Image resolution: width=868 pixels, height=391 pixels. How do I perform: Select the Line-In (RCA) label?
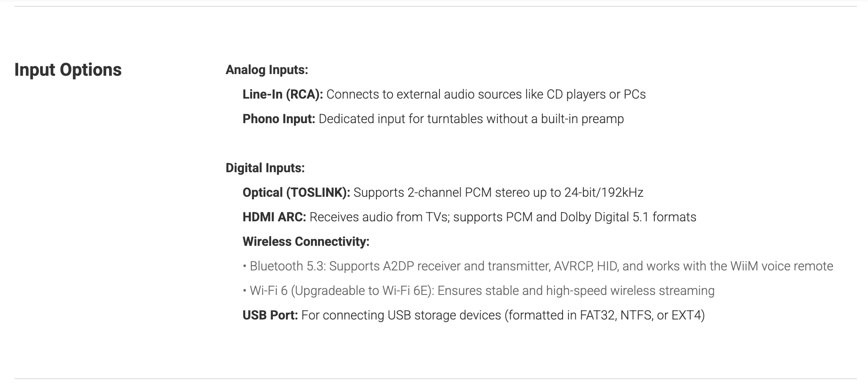coord(283,94)
